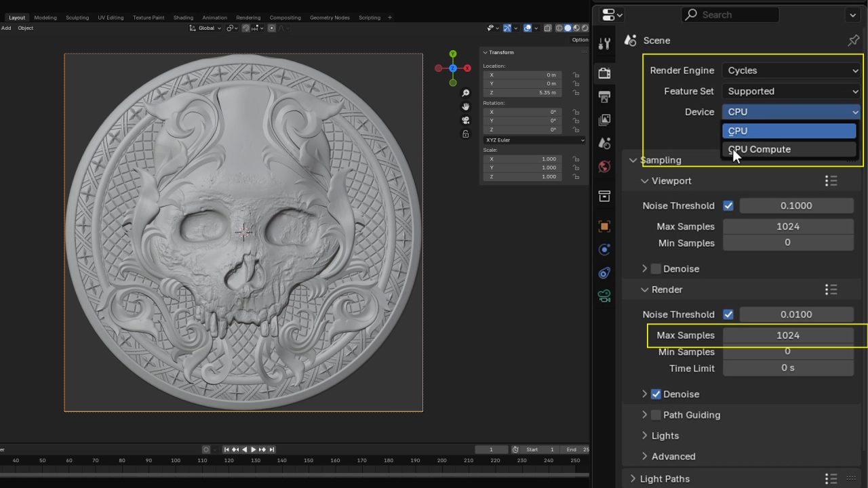
Task: Activate the viewport Zoom magnifier icon
Action: (465, 92)
